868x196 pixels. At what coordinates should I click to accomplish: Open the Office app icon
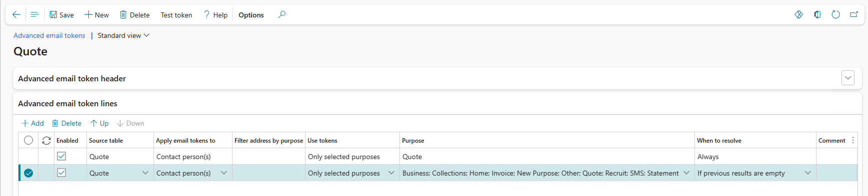(817, 14)
